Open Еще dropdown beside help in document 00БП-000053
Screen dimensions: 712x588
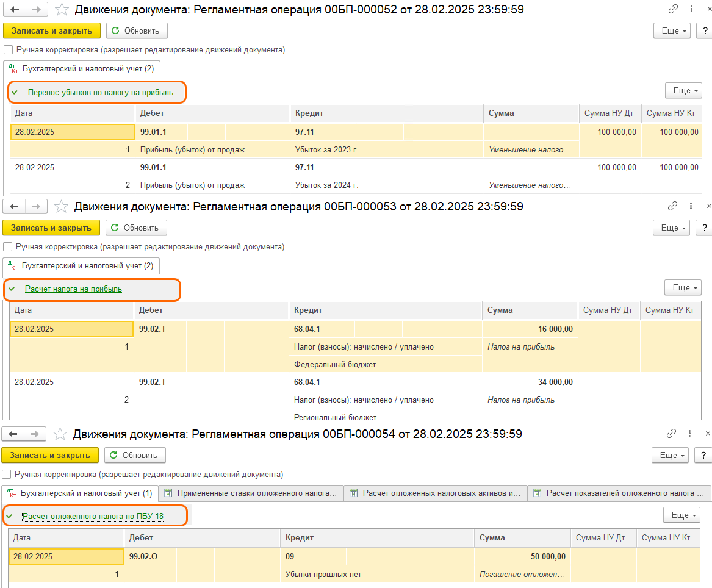[x=673, y=228]
